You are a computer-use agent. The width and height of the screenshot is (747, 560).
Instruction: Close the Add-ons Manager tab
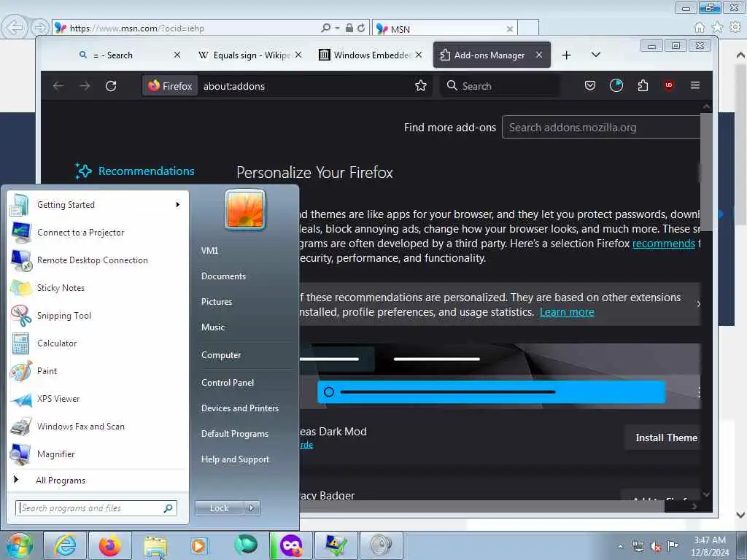(x=539, y=55)
